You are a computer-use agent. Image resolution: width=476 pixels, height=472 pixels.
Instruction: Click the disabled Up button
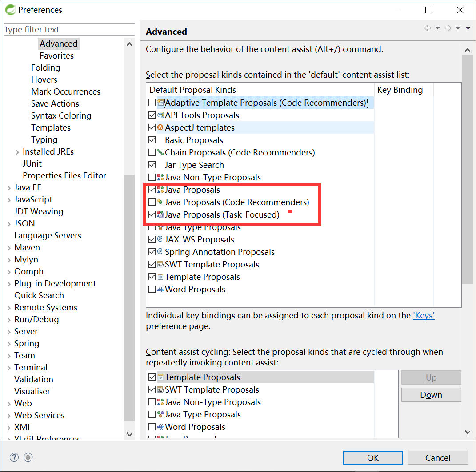[x=431, y=377]
